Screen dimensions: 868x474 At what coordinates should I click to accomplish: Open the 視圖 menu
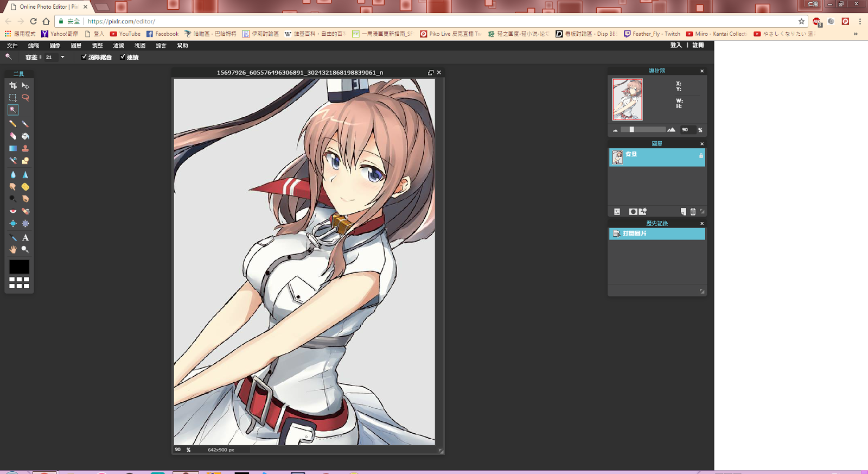140,46
